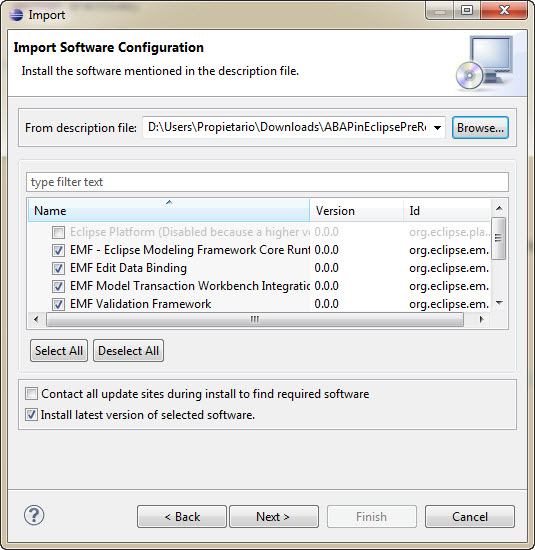The width and height of the screenshot is (535, 550).
Task: Click the 0.0.0 version of EMF Edit Data Binding
Action: click(x=326, y=268)
